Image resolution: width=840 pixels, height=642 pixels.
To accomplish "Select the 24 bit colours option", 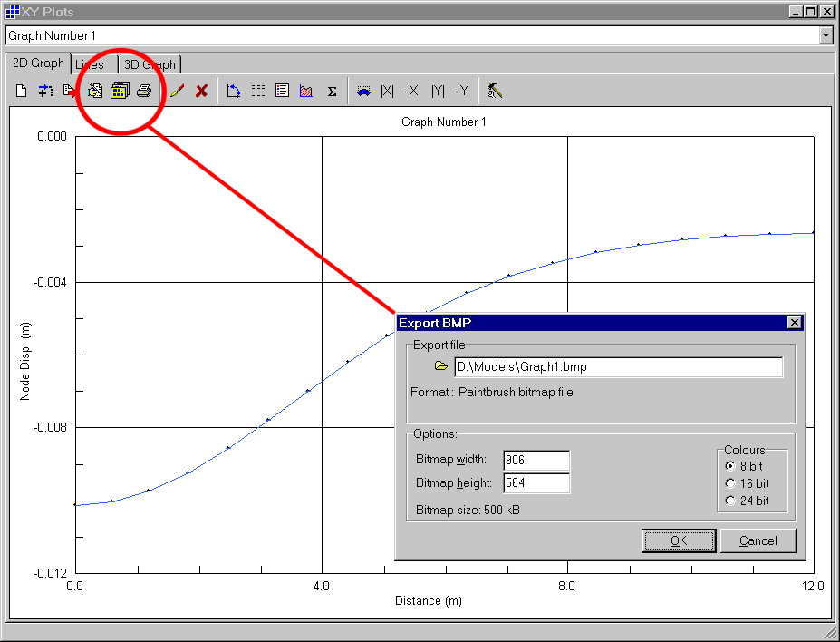I will [x=730, y=501].
